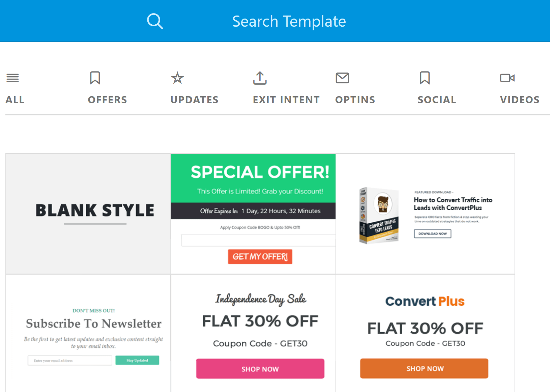Click SHOP NOW on the Convert Plus template
The image size is (550, 392).
[x=424, y=368]
